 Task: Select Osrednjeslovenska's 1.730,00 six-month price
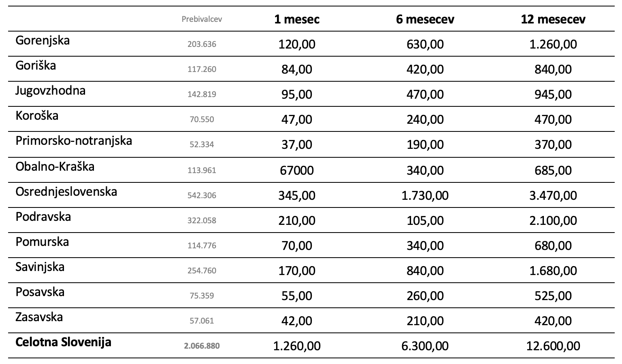pyautogui.click(x=425, y=195)
